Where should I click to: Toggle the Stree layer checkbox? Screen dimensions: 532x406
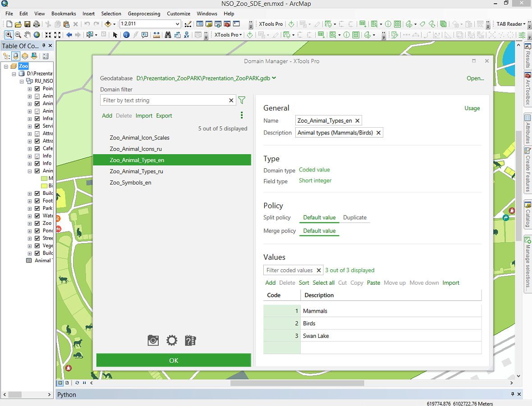37,238
